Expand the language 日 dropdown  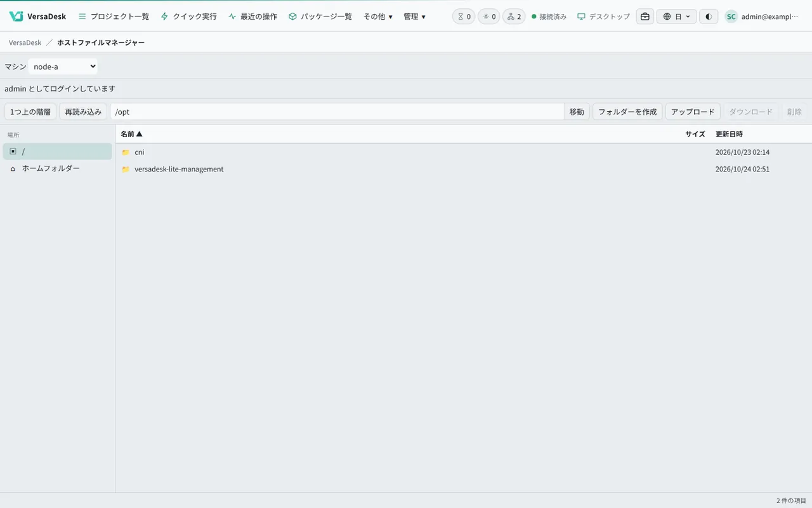(676, 17)
